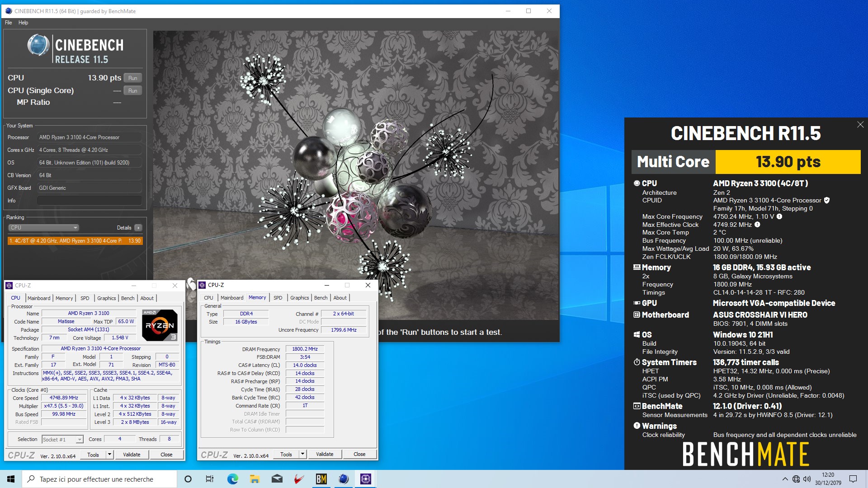Click Validate in right CPU-Z window
868x488 pixels.
point(325,454)
